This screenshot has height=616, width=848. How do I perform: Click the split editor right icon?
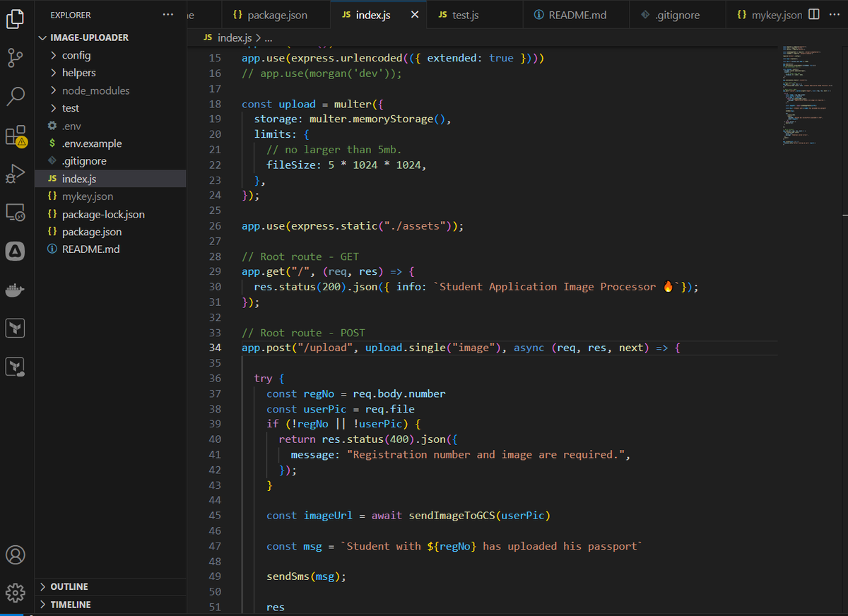coord(814,15)
